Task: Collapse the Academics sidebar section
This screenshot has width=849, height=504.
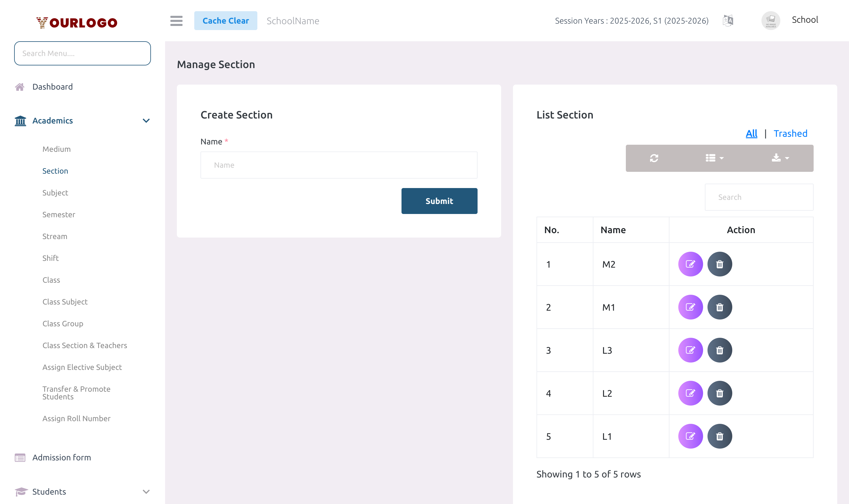Action: click(146, 121)
